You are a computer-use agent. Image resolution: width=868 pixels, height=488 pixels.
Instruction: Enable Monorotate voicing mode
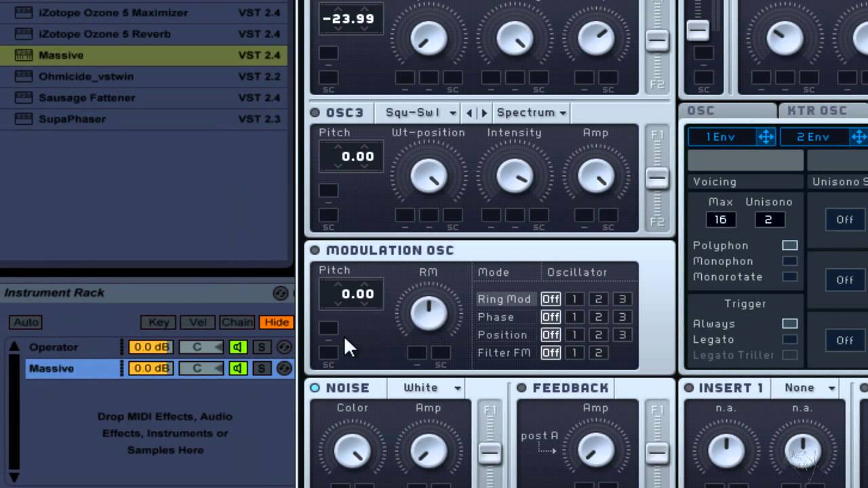[789, 277]
